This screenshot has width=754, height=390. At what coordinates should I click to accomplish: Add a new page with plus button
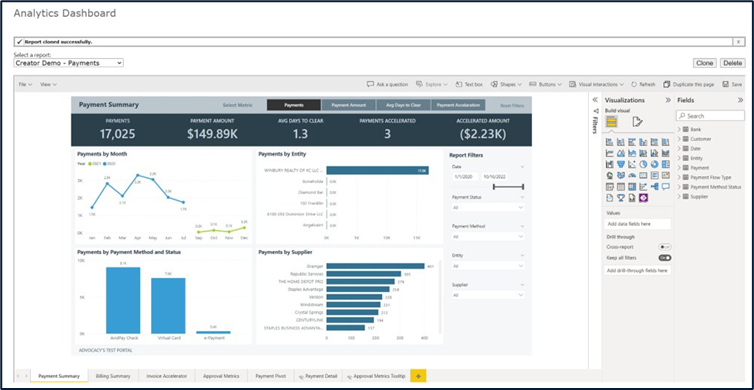click(418, 376)
